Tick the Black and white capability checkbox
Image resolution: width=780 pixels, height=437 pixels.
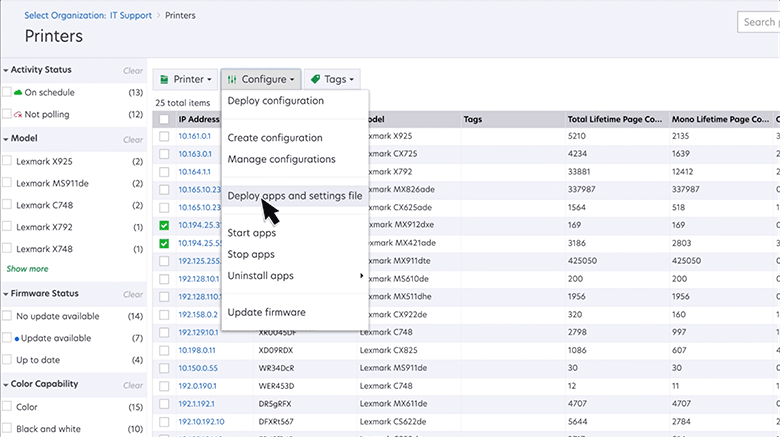tap(8, 429)
